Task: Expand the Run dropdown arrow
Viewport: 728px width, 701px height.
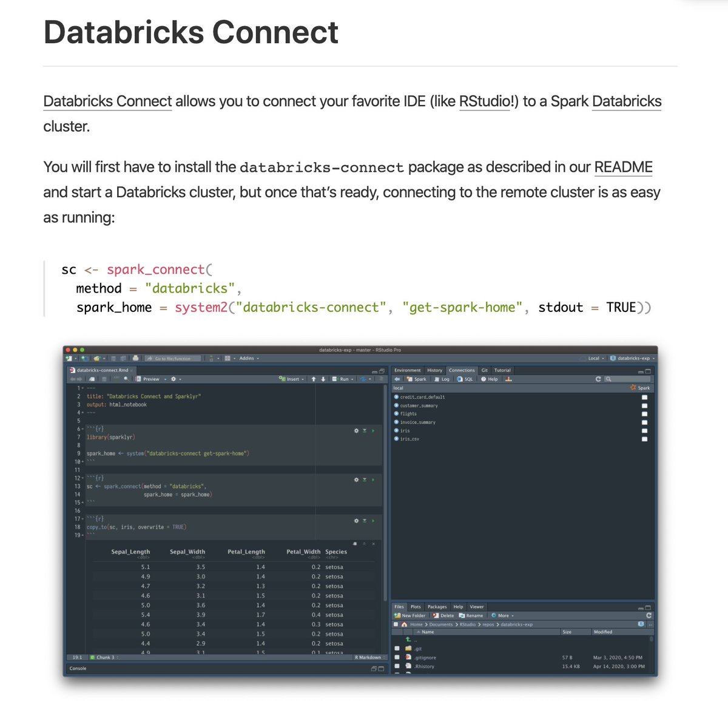Action: [x=352, y=379]
